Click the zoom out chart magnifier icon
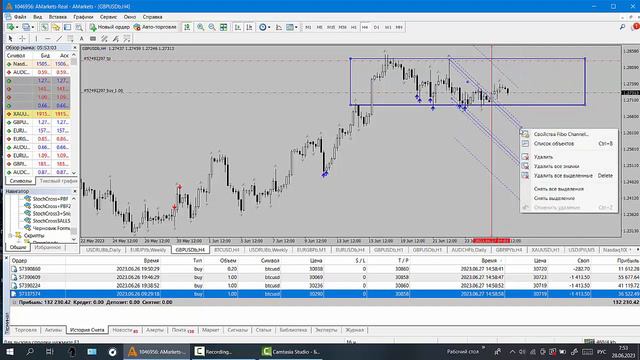Viewport: 640px width, 360px height. click(x=212, y=27)
